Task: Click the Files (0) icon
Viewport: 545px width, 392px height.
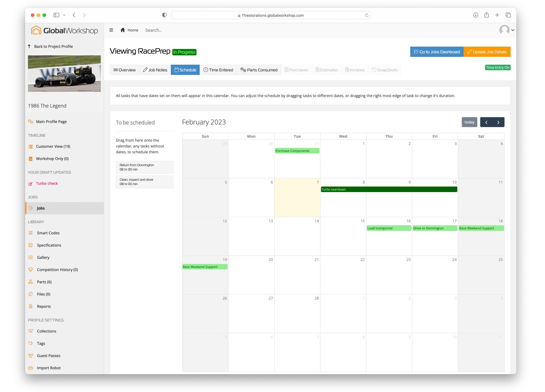Action: [31, 294]
